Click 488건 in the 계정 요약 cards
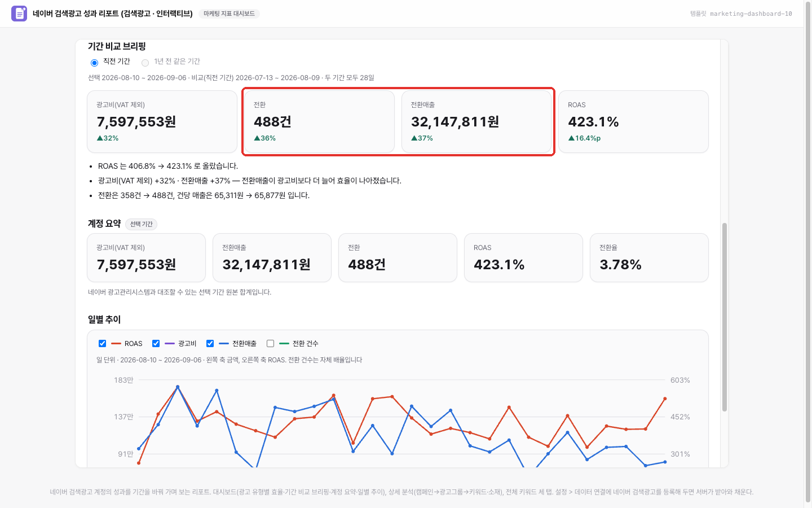 [367, 265]
